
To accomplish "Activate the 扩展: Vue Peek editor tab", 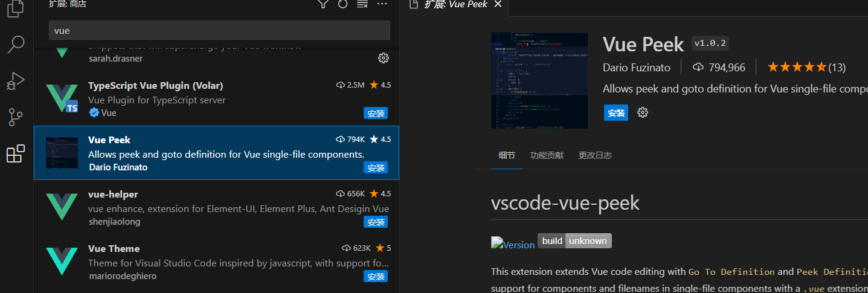I will [x=455, y=5].
